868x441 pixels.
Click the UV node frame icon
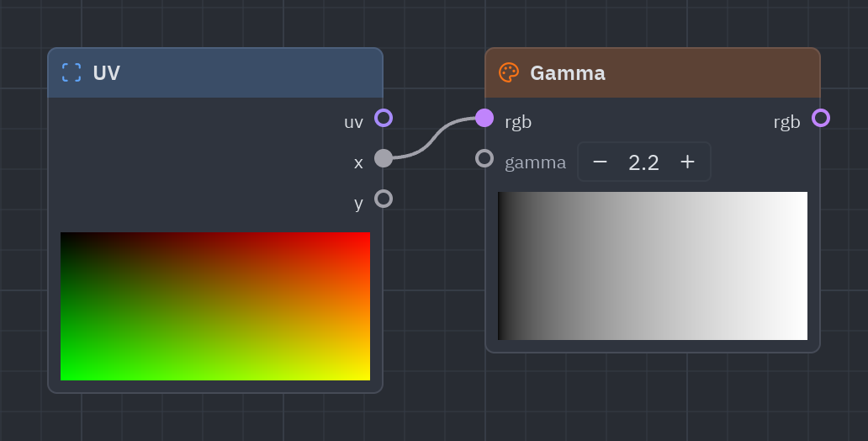(71, 72)
